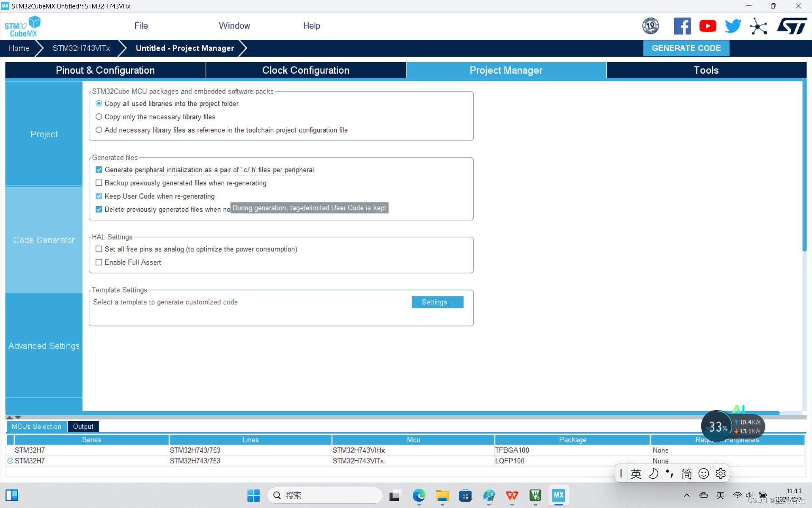
Task: Enable Full Assert checkbox
Action: tap(99, 262)
